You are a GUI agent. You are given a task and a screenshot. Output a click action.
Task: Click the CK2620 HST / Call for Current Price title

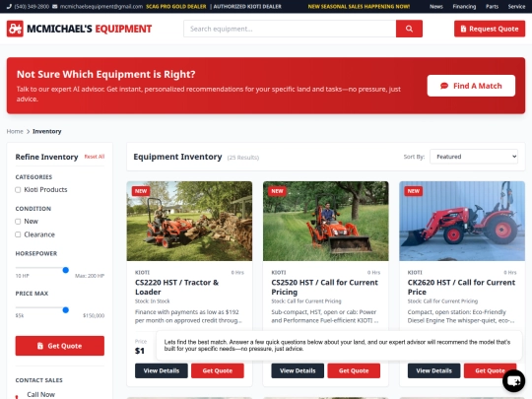(461, 287)
